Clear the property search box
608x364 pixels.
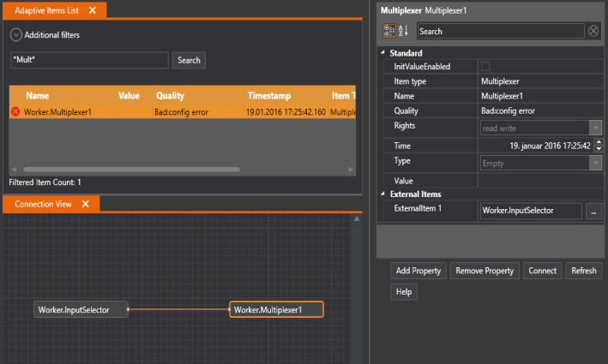(x=593, y=31)
